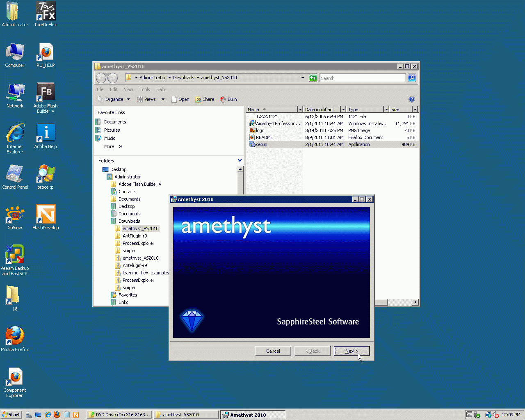Select the XnView desktop icon
The width and height of the screenshot is (525, 420).
(x=15, y=217)
